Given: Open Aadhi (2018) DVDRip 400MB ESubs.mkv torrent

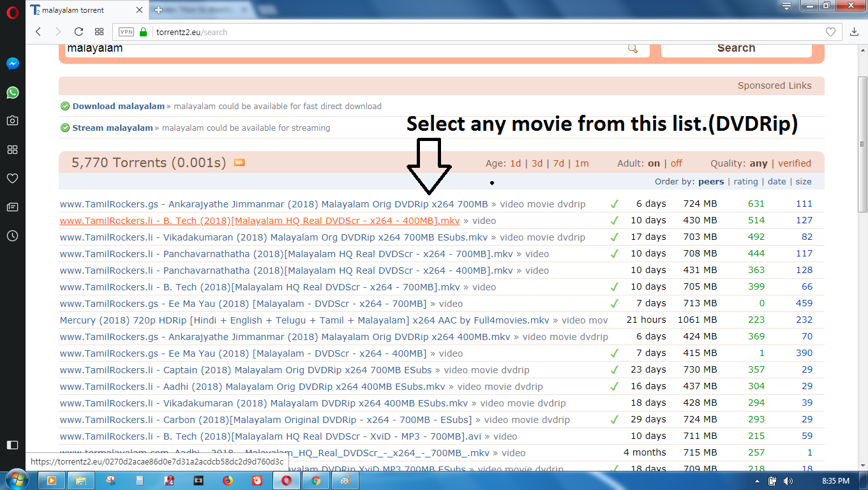Looking at the screenshot, I should click(x=253, y=387).
